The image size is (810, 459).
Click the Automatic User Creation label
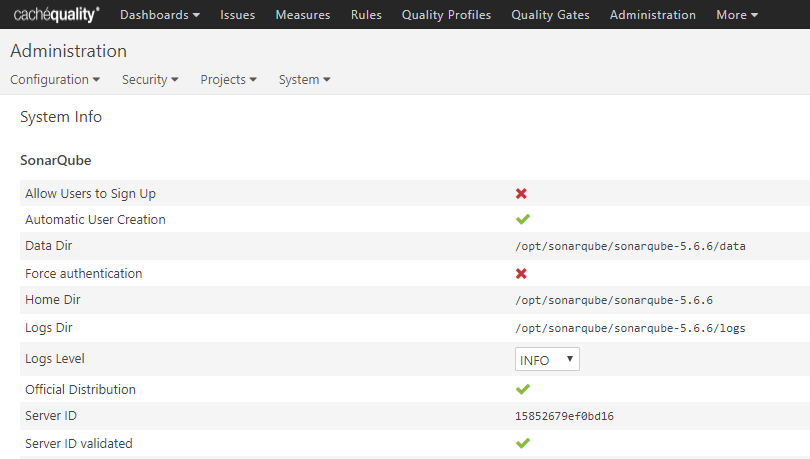pyautogui.click(x=96, y=219)
